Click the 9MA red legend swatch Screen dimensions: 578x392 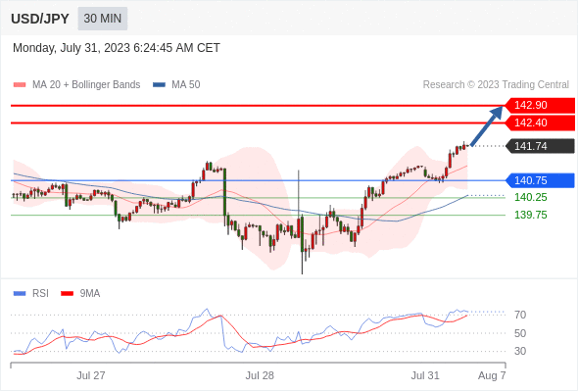point(67,294)
